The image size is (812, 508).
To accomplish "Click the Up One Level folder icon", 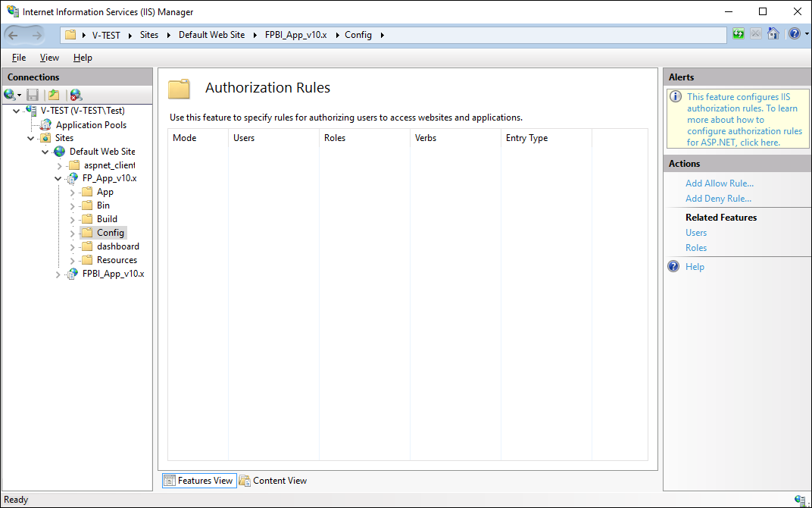I will pos(54,95).
